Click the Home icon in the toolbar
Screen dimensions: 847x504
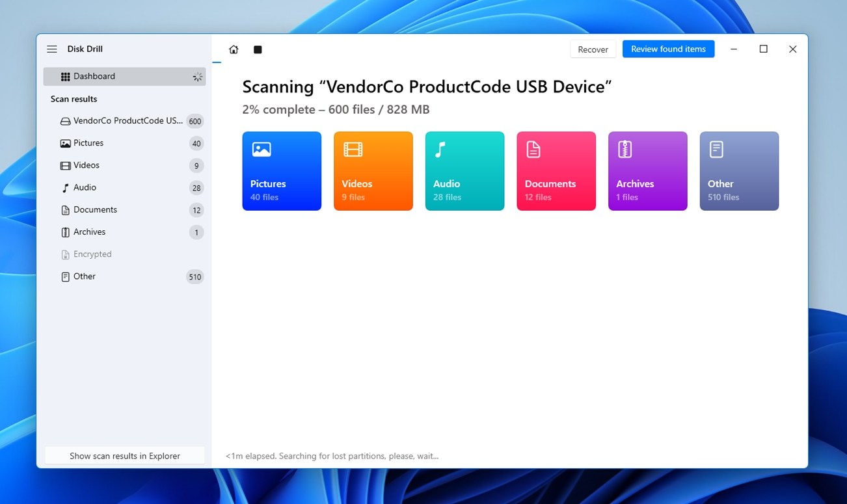coord(234,49)
